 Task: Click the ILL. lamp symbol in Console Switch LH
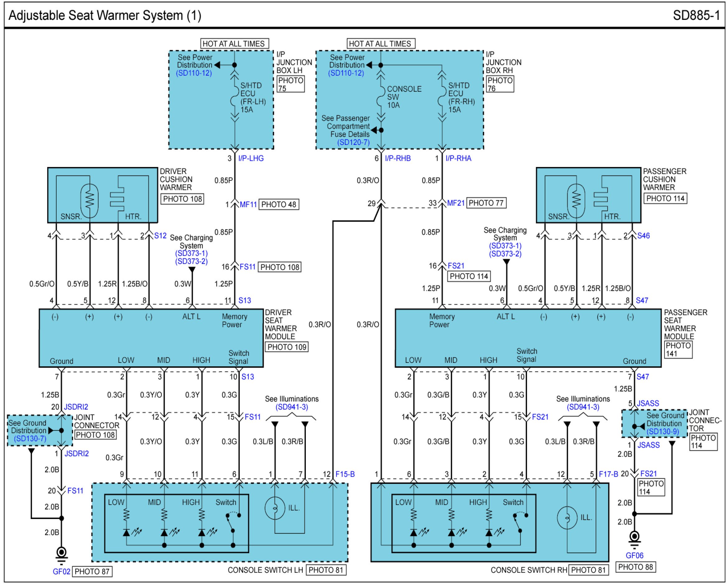coord(275,508)
